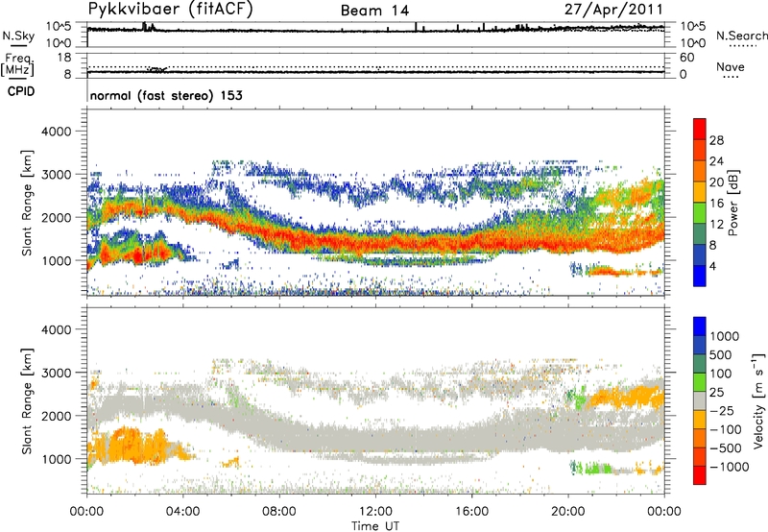Viewport: 768px width, 532px height.
Task: Pick the blue top segment of velocity colorbar
Action: coord(700,326)
